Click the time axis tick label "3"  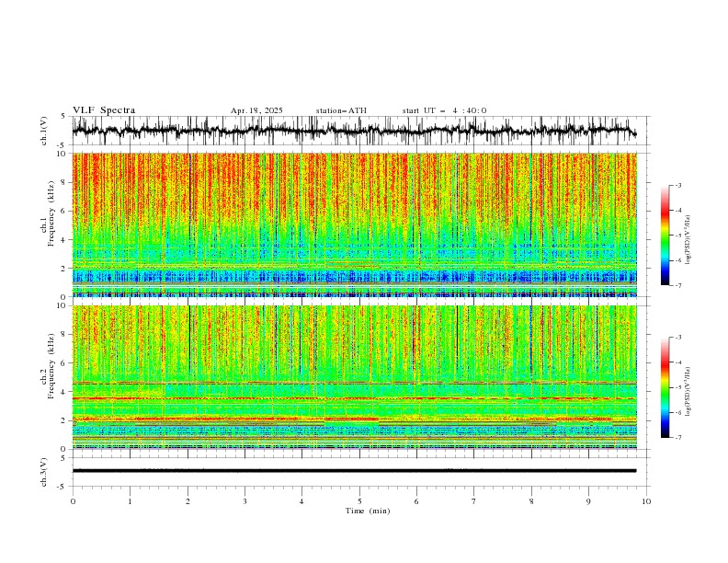[245, 501]
